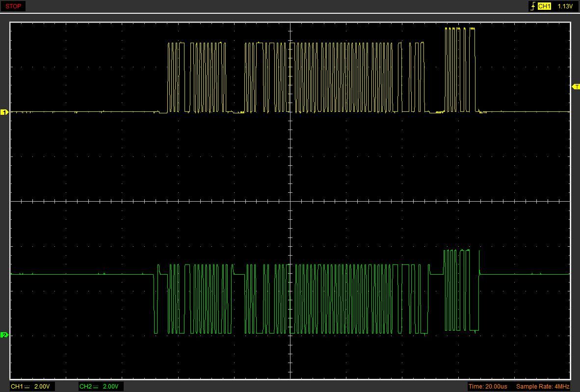Screen dimensions: 580x392
Task: Click the CH2 label in bottom status bar
Action: (85, 387)
